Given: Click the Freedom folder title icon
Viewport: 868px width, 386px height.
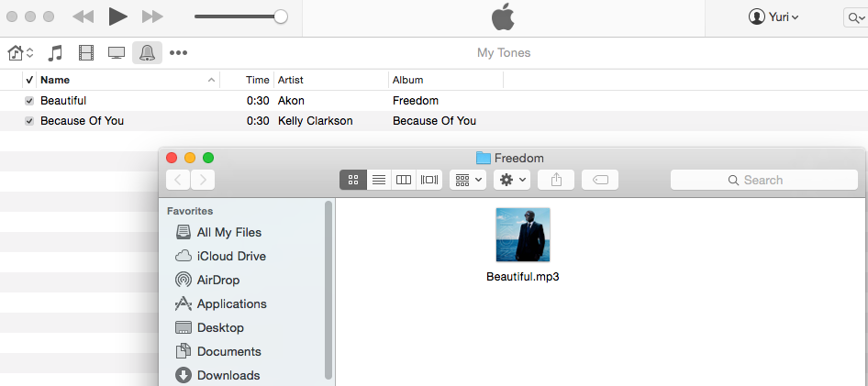Looking at the screenshot, I should tap(484, 159).
